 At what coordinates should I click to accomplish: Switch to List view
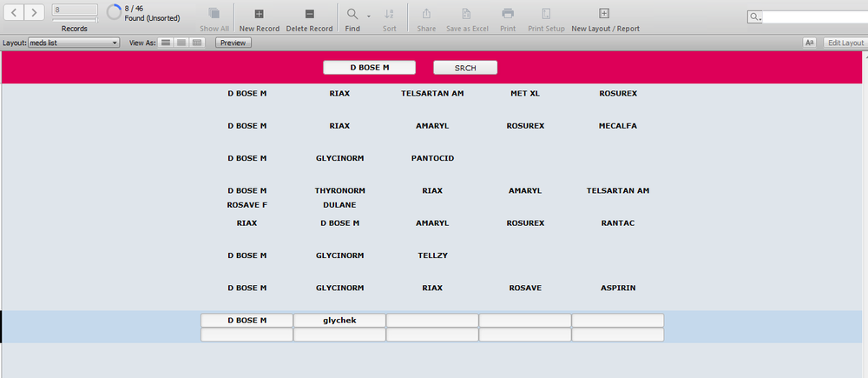(x=181, y=43)
